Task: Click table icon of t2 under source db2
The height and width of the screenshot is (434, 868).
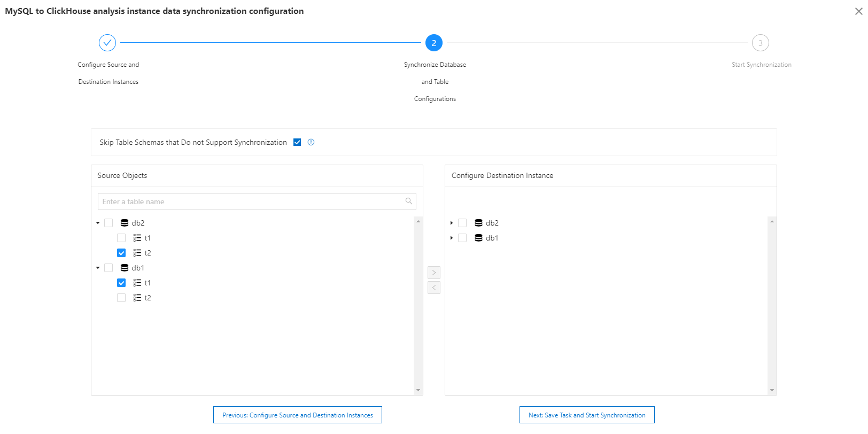Action: click(137, 253)
